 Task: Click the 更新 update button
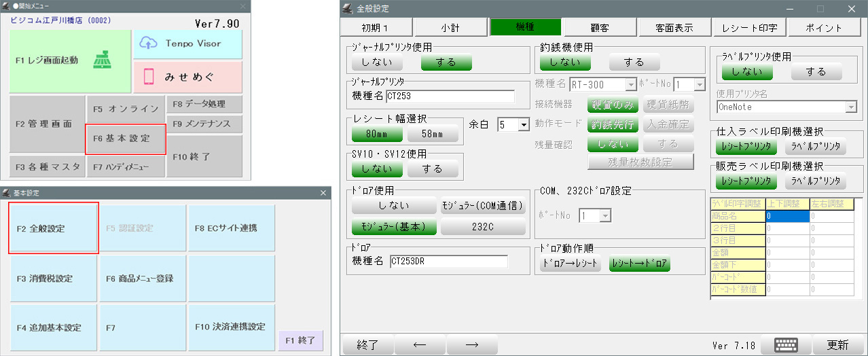click(x=837, y=344)
